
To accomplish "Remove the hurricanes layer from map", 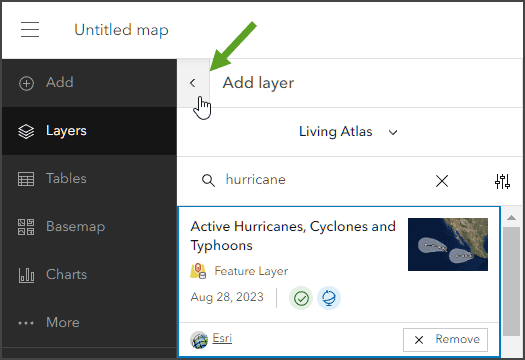I will click(x=445, y=340).
